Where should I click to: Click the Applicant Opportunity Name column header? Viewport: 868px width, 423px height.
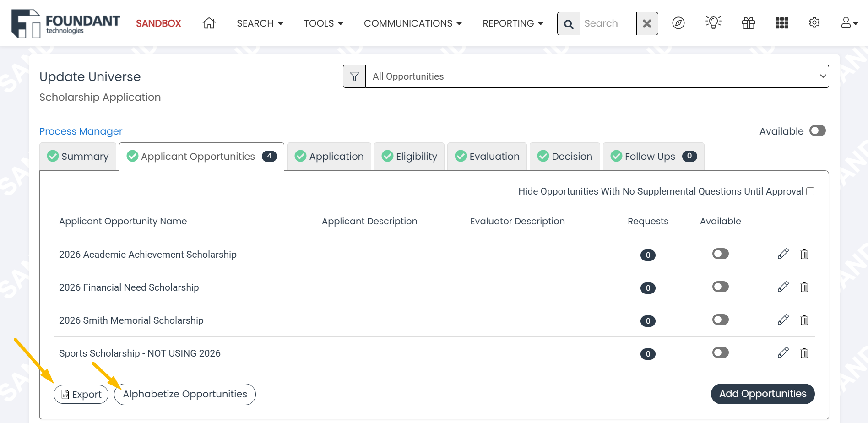point(123,222)
